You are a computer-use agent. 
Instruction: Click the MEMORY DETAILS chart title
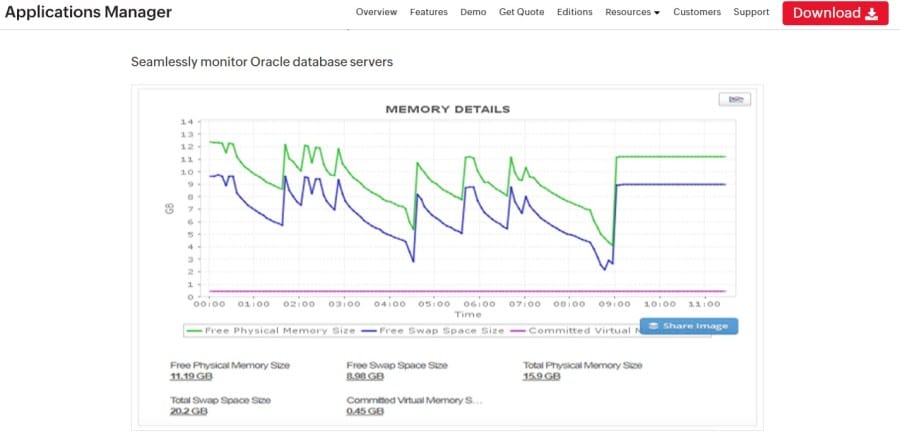click(x=448, y=109)
